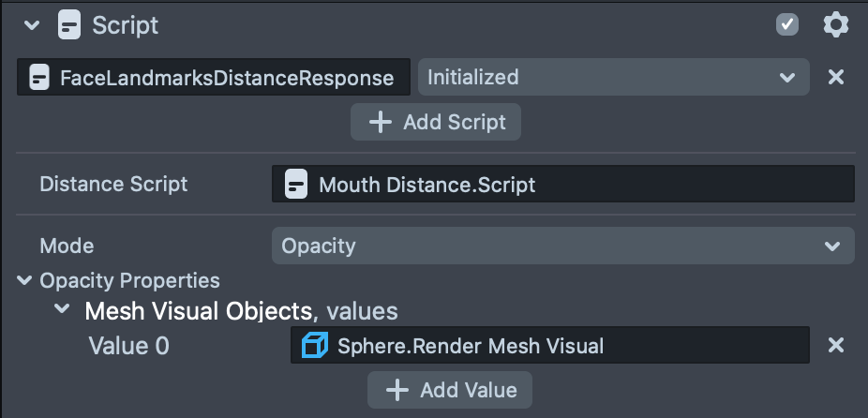Remove Value 0 with the X icon

(836, 346)
